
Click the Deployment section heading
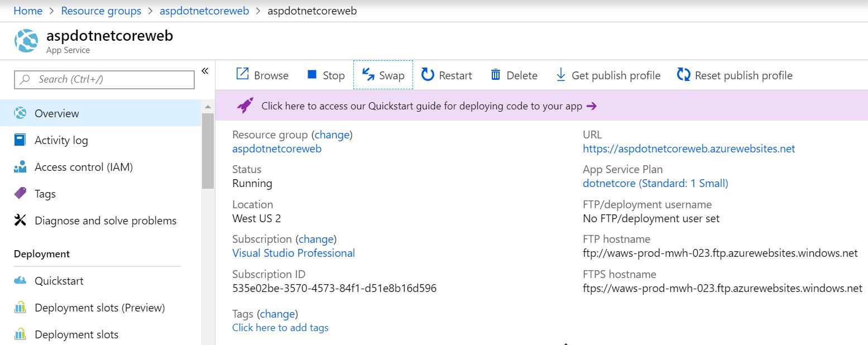pos(42,254)
